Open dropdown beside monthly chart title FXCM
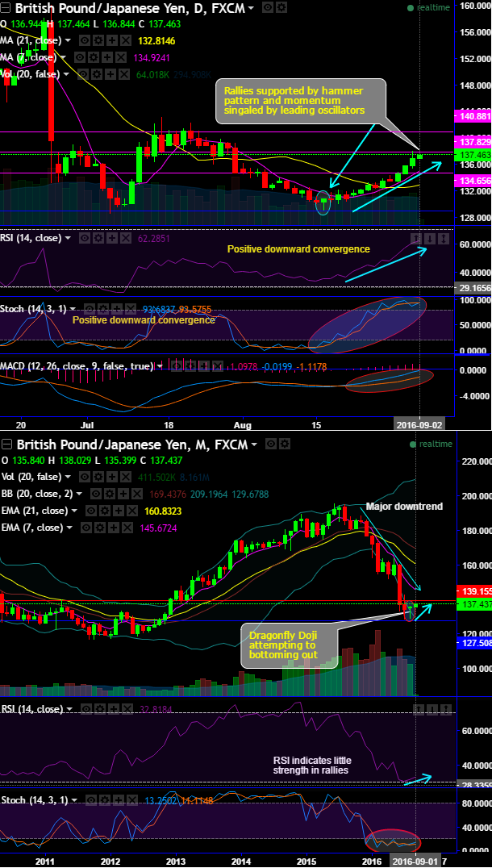492x868 pixels. (x=254, y=444)
